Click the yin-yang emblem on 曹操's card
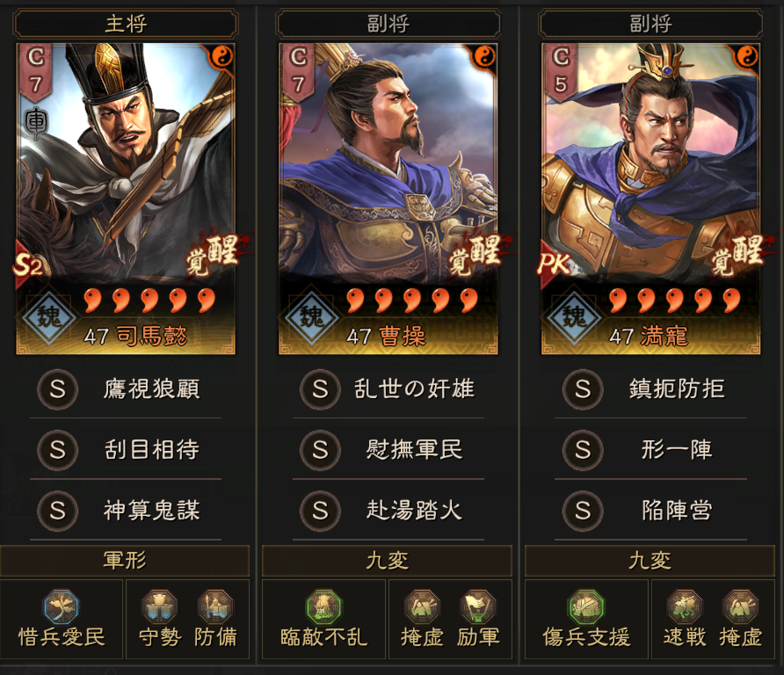The image size is (784, 675). click(483, 57)
